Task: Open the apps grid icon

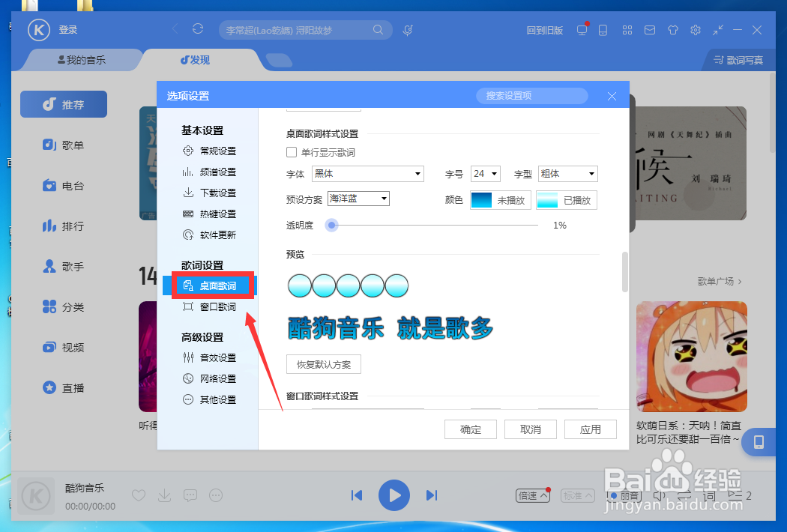Action: (627, 30)
